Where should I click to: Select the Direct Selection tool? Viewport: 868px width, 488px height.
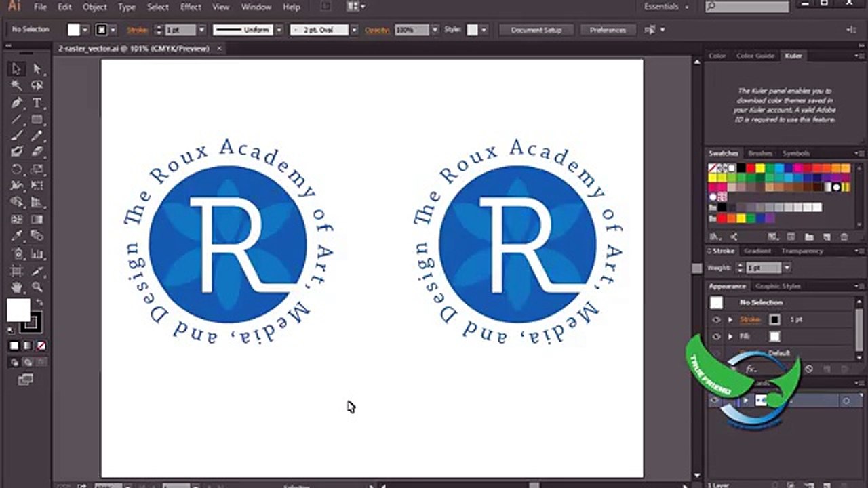[x=37, y=69]
